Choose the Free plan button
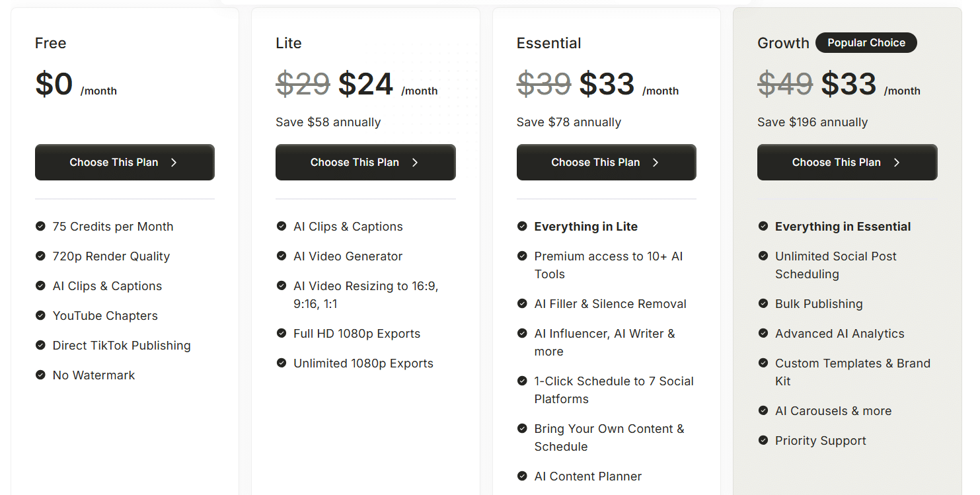980x495 pixels. tap(125, 162)
